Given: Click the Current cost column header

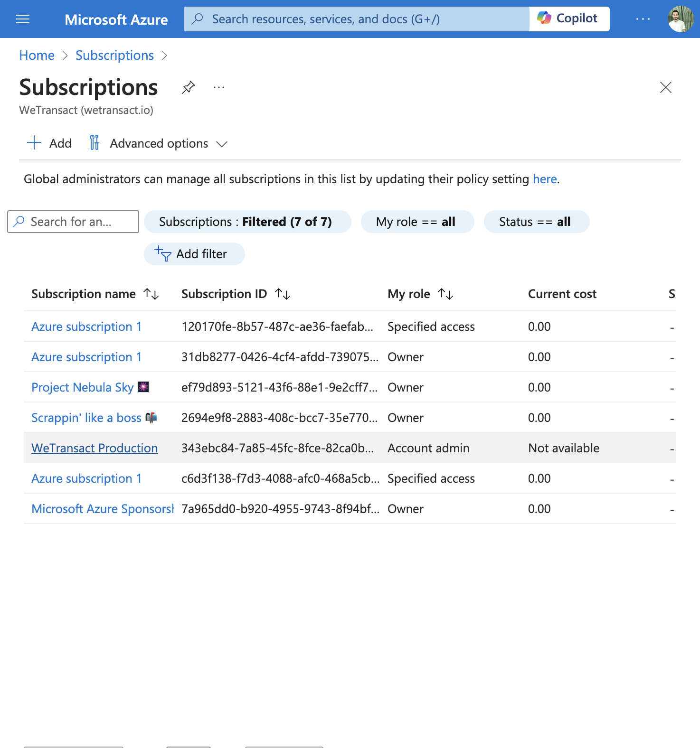Looking at the screenshot, I should pyautogui.click(x=562, y=294).
